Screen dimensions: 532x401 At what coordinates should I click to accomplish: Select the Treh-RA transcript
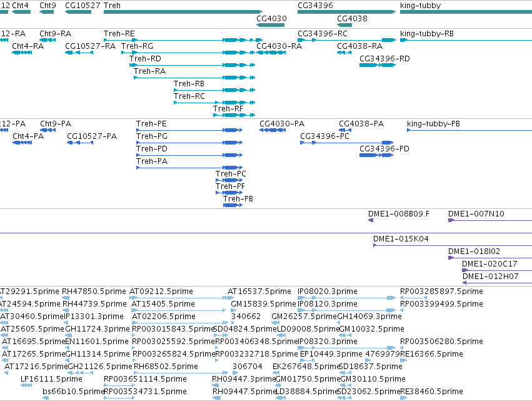click(194, 78)
